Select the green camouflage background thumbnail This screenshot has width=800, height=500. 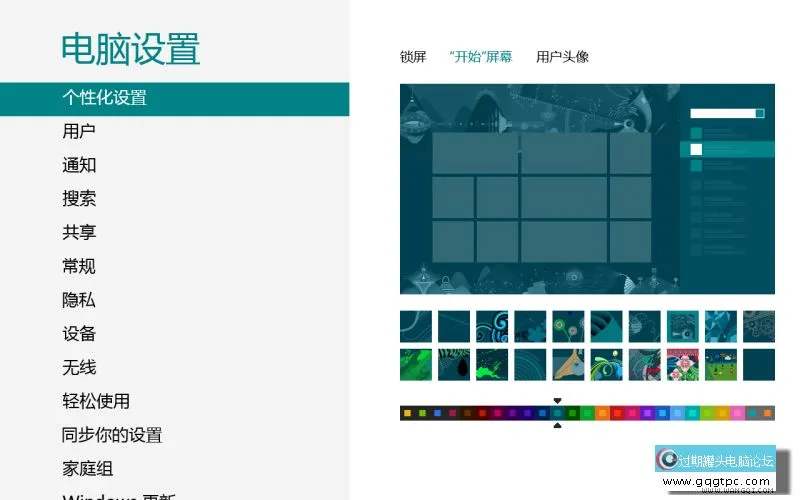416,364
